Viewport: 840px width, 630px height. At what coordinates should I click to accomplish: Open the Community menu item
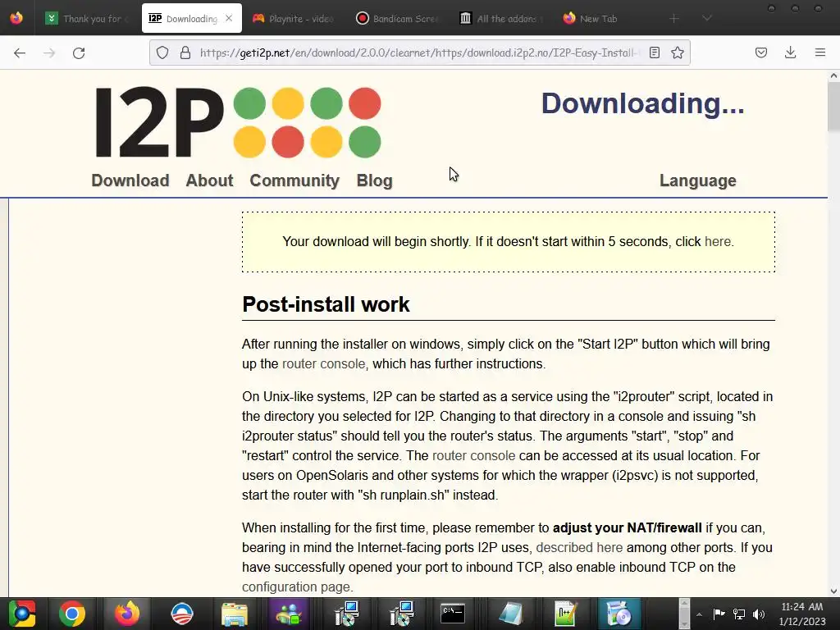point(294,180)
